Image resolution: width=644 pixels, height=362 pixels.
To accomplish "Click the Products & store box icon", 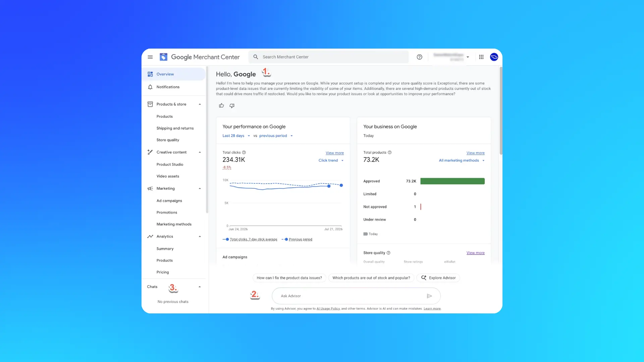I will [150, 104].
